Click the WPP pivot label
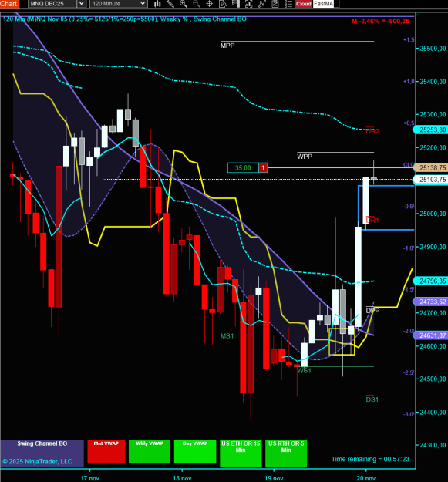The image size is (448, 482). pyautogui.click(x=305, y=157)
